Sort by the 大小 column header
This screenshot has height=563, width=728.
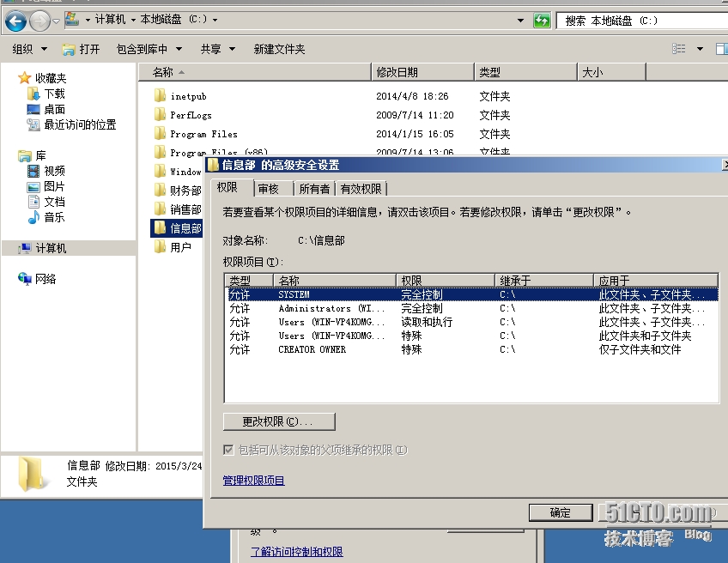click(x=611, y=72)
